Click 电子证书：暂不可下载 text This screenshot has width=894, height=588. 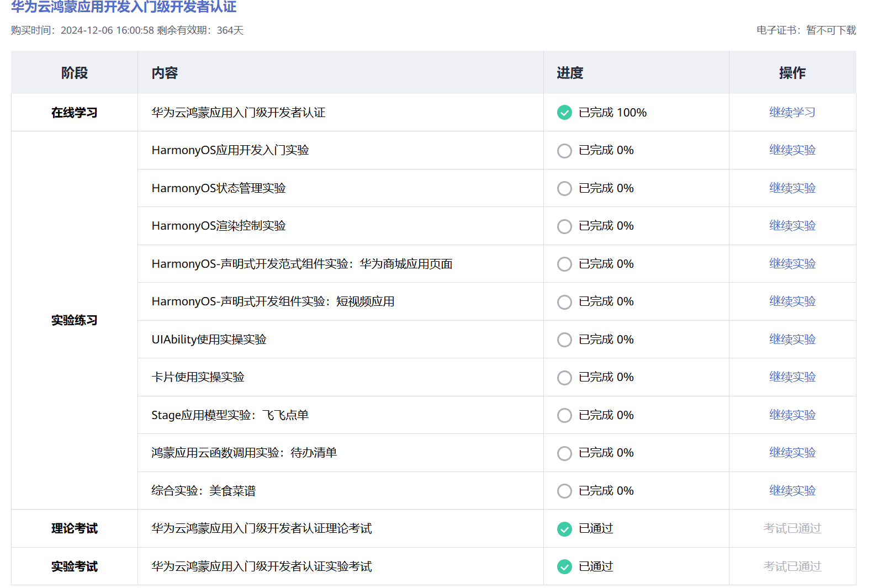point(806,30)
